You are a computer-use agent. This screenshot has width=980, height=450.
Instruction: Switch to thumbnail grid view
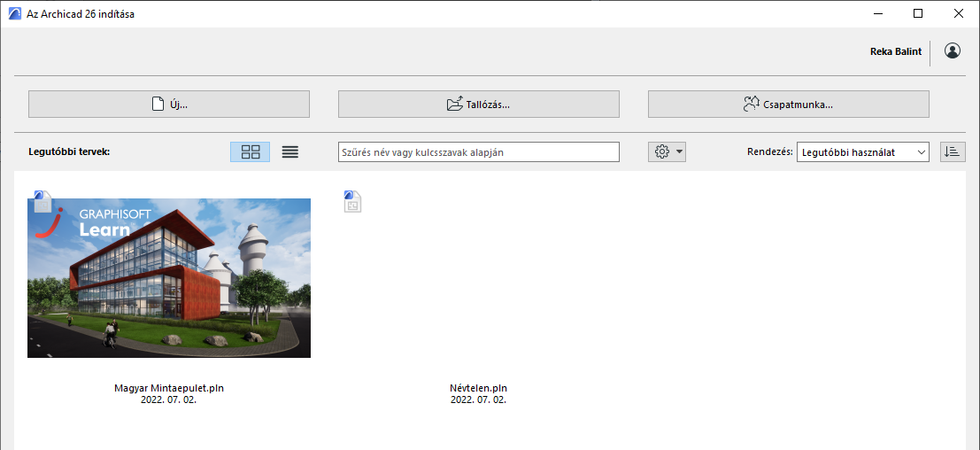pyautogui.click(x=250, y=151)
